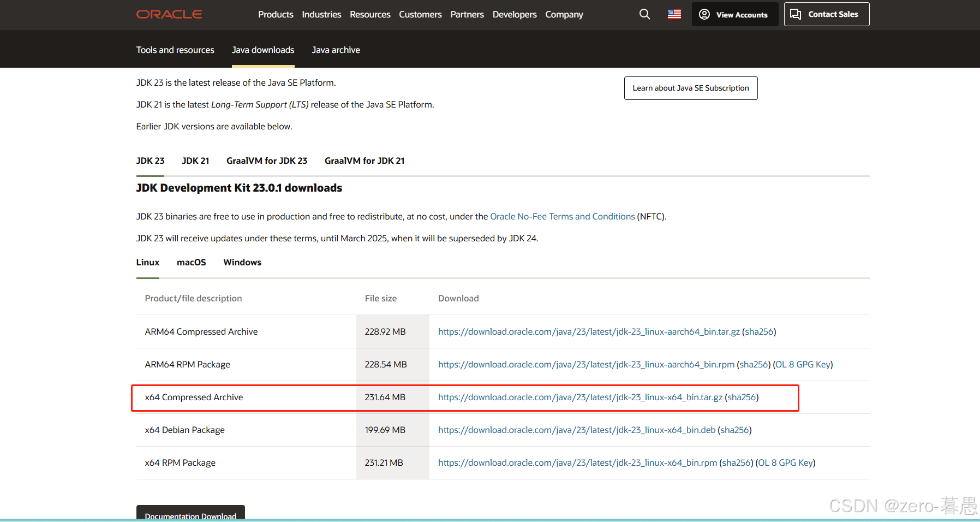Open the OL 8 GPG Key link for x64 RPM
This screenshot has width=980, height=522.
(785, 462)
